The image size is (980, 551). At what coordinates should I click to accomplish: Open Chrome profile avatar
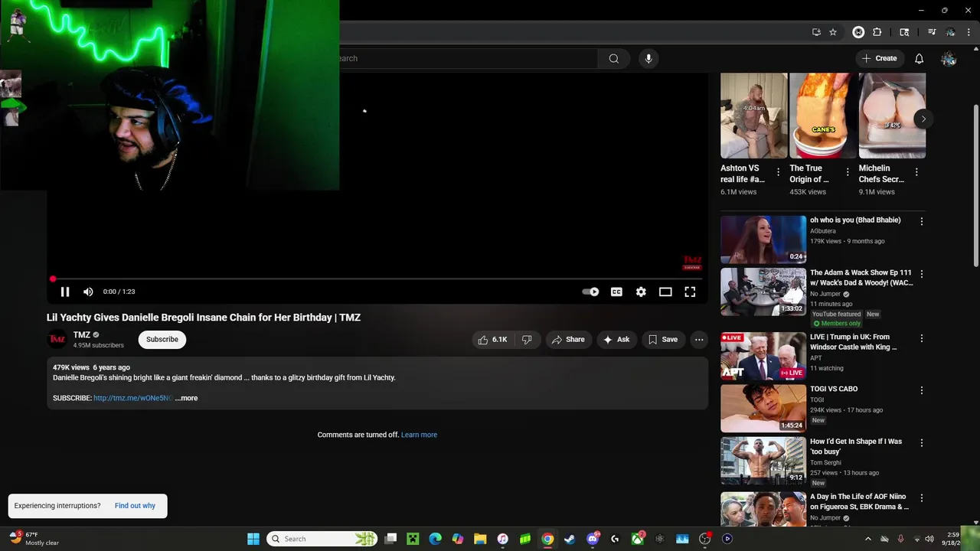[950, 32]
